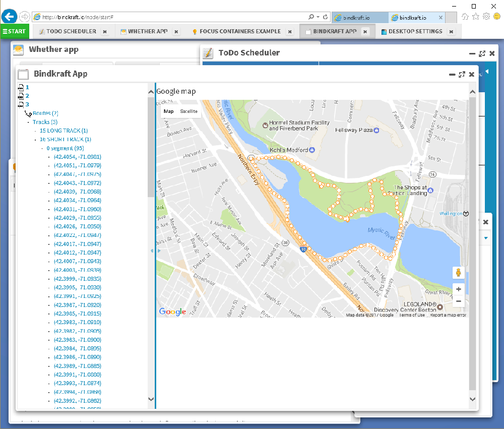Screen dimensions: 504x429
Task: Select tree item 3 in Bindkraft App
Action: 27,104
